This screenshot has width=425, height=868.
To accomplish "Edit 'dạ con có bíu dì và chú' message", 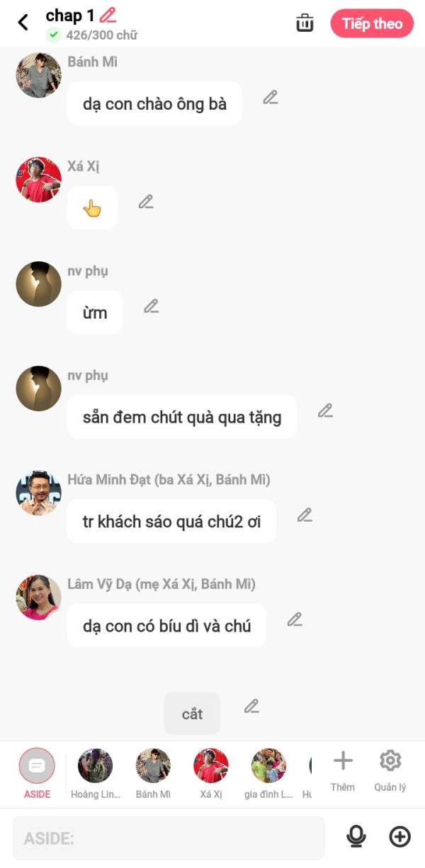I will tap(295, 619).
